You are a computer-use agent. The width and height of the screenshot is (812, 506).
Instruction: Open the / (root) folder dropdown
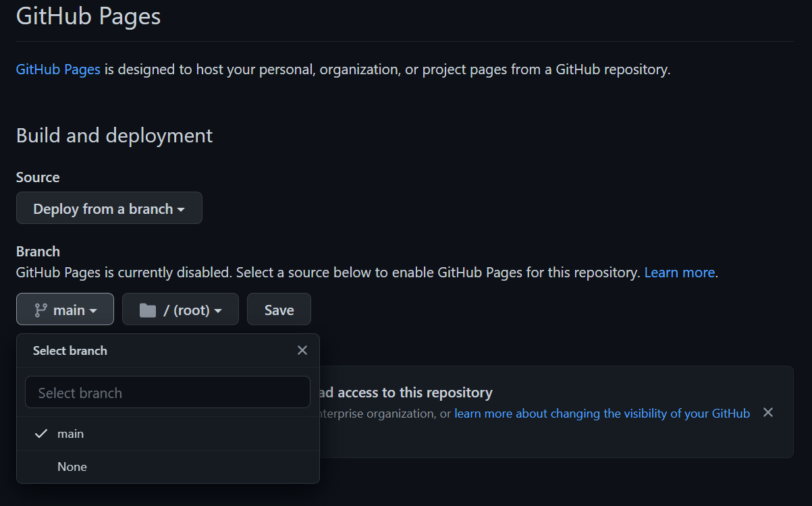(180, 309)
